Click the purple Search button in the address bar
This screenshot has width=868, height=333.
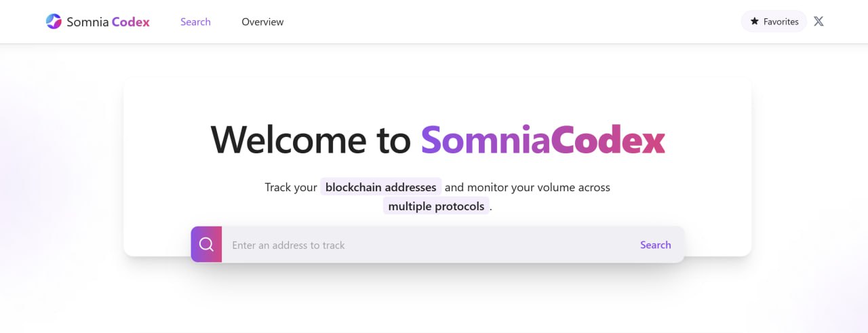pyautogui.click(x=655, y=245)
